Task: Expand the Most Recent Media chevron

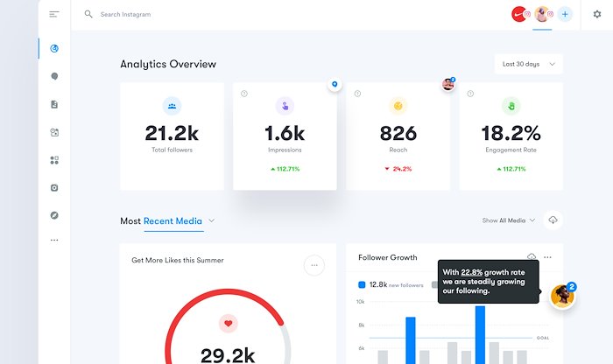Action: pyautogui.click(x=212, y=220)
